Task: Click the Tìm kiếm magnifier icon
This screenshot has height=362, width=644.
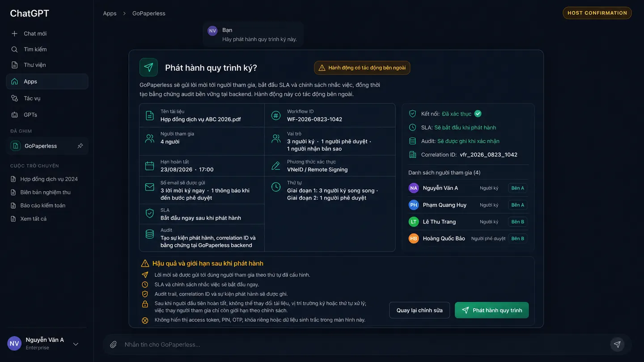Action: coord(15,49)
